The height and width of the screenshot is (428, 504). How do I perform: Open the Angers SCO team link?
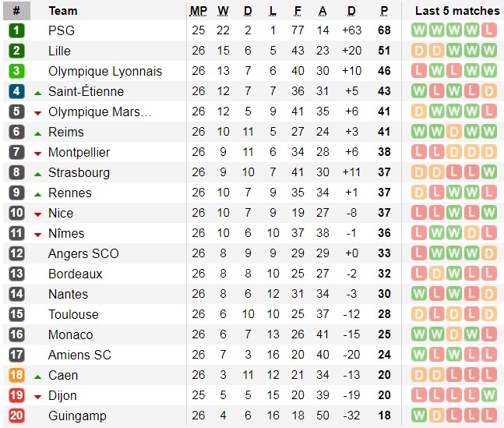tap(83, 253)
